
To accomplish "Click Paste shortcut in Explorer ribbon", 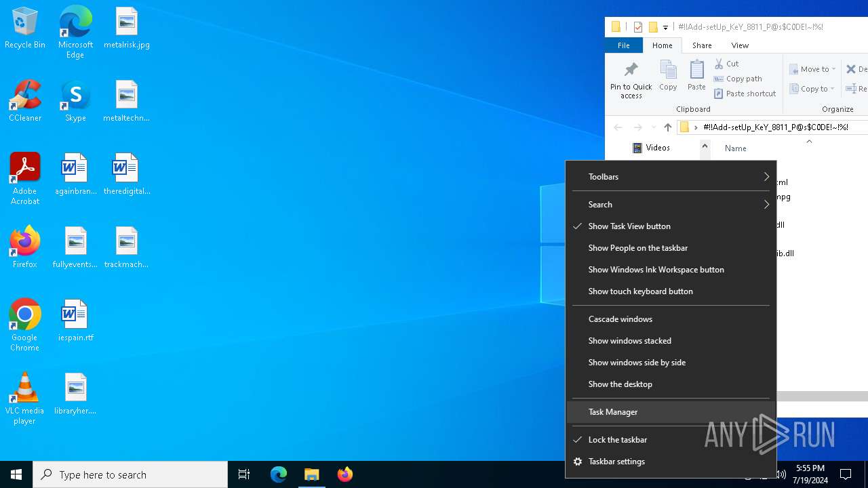I will [745, 94].
